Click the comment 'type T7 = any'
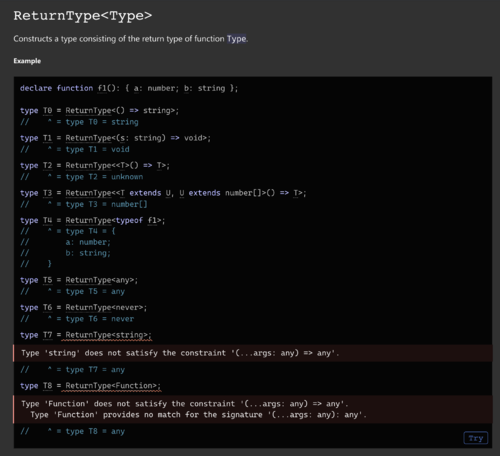Screen dimensions: 500x456 pyautogui.click(x=95, y=370)
